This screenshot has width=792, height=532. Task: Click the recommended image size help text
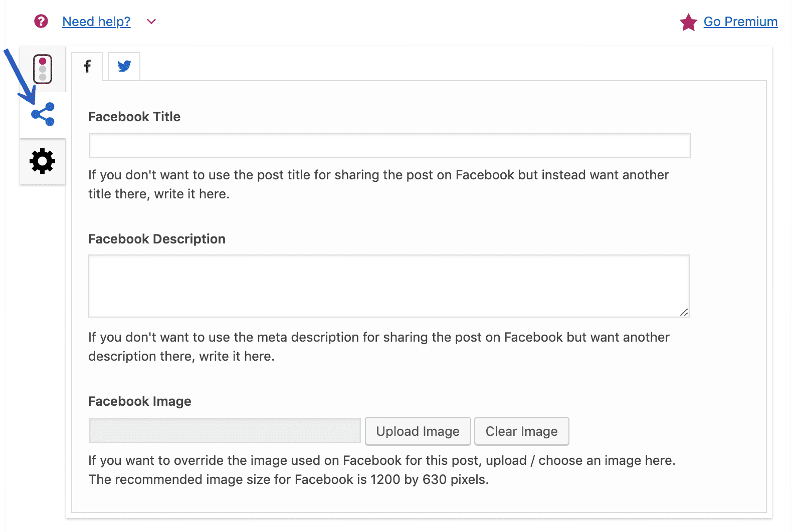[288, 479]
